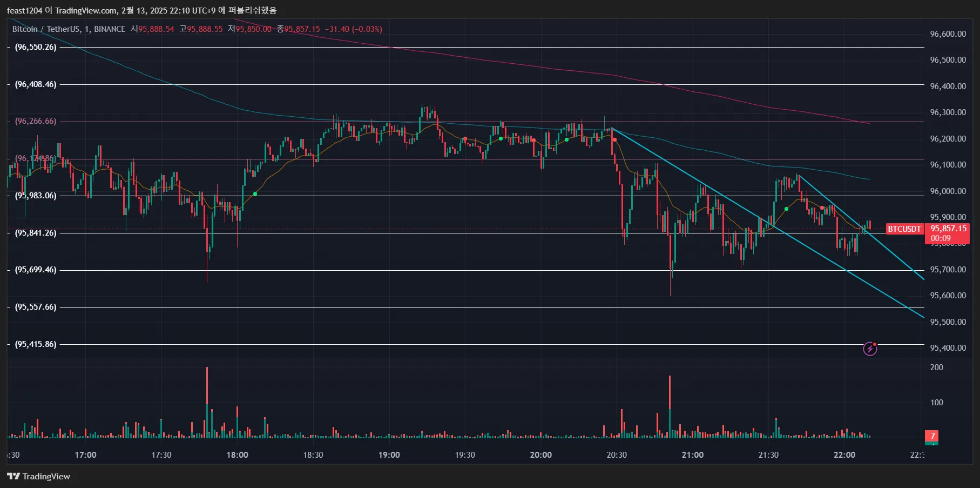980x488 pixels.
Task: Click the red 7 badge by volume
Action: click(932, 436)
